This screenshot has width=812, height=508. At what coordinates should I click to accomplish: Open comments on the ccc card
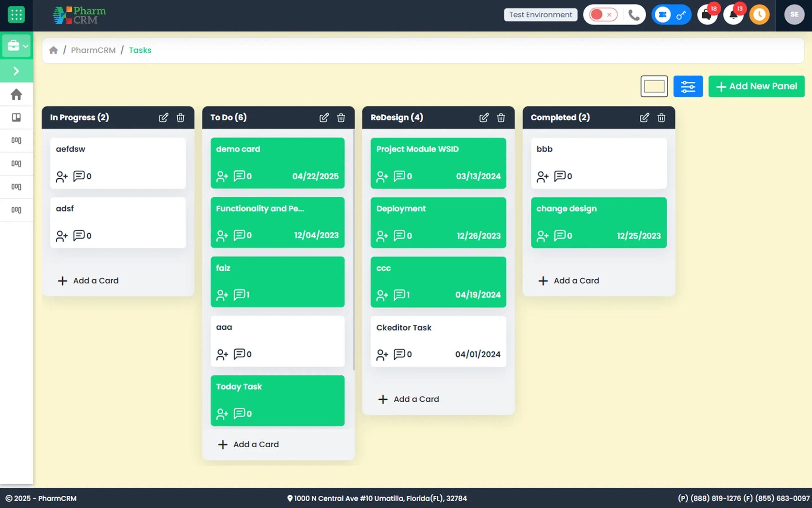(402, 295)
